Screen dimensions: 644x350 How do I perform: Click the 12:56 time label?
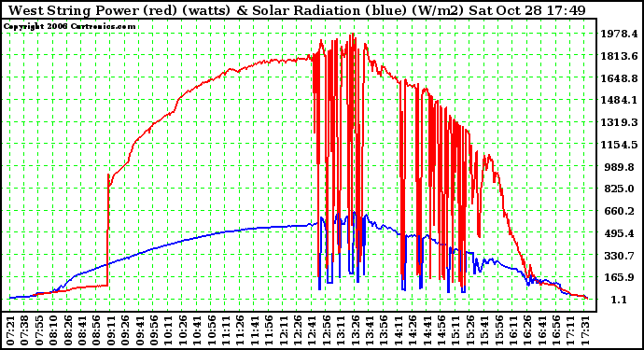(x=327, y=330)
